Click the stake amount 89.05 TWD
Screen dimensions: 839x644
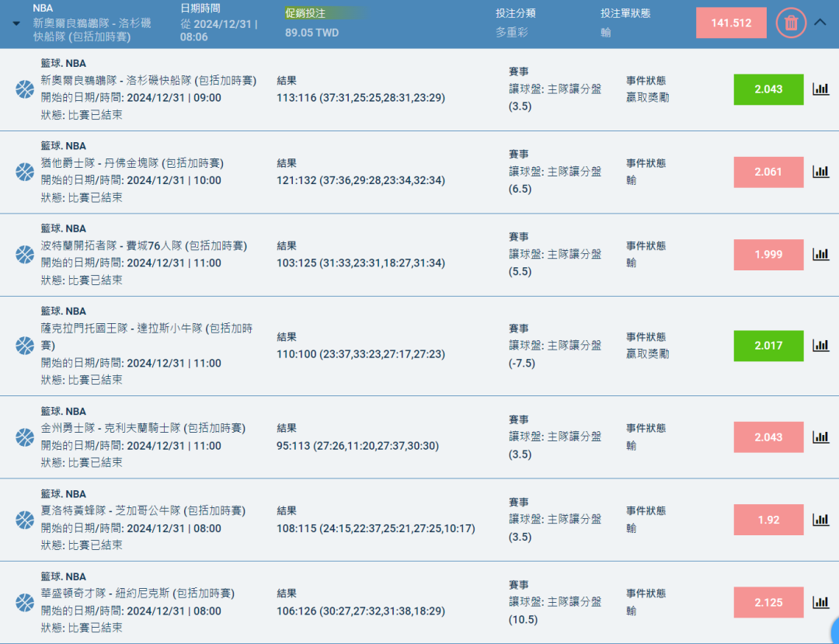point(312,33)
